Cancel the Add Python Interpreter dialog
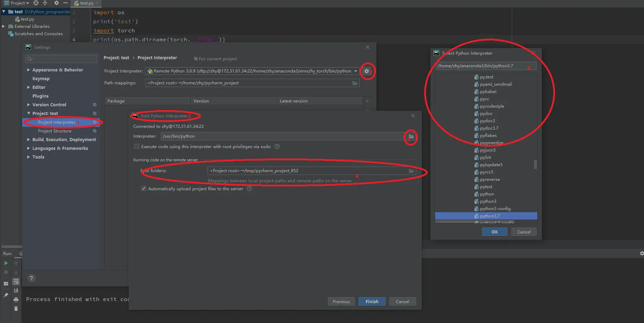Screen dimensions: 644x323 [x=403, y=302]
